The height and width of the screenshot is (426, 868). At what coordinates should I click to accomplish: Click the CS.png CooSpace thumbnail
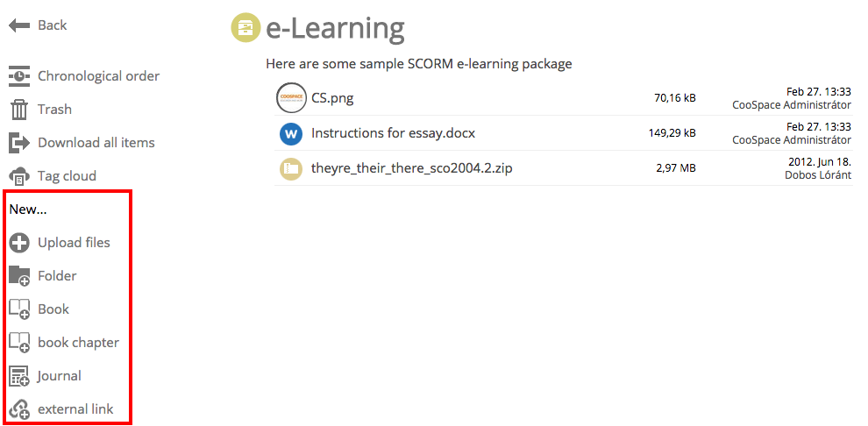[x=291, y=98]
